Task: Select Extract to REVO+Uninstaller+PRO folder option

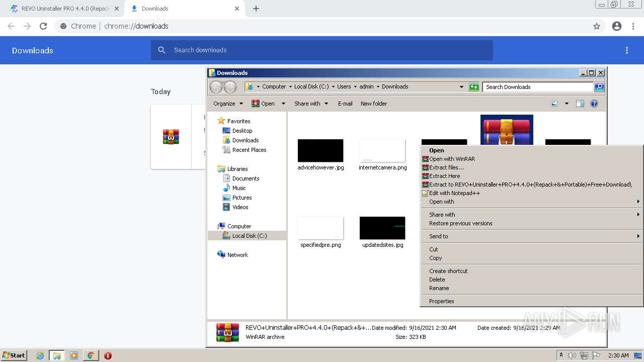Action: (x=531, y=185)
